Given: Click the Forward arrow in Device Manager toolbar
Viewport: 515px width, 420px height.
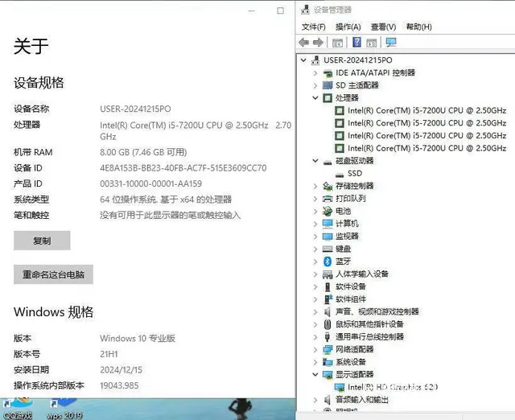Looking at the screenshot, I should pos(318,43).
